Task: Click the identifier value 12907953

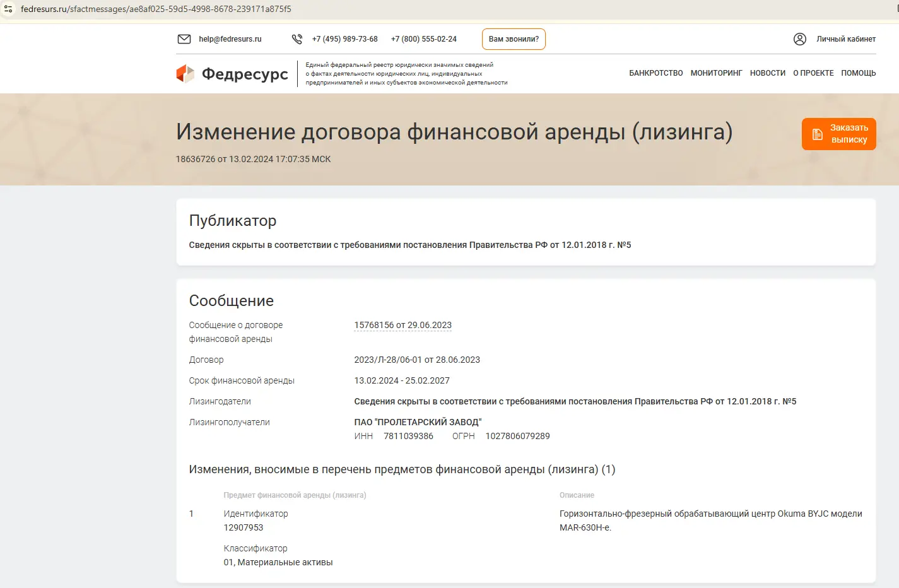Action: (x=244, y=527)
